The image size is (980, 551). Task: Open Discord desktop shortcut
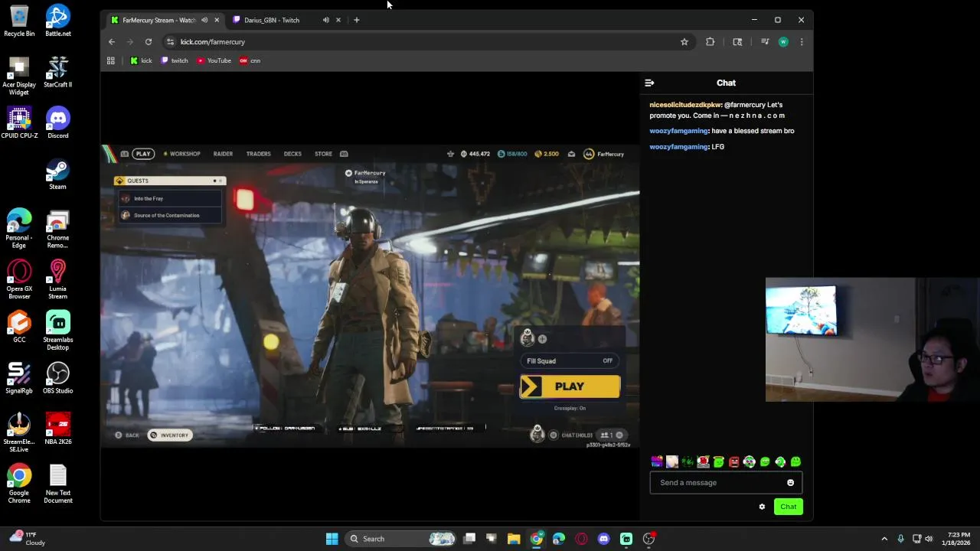coord(57,122)
